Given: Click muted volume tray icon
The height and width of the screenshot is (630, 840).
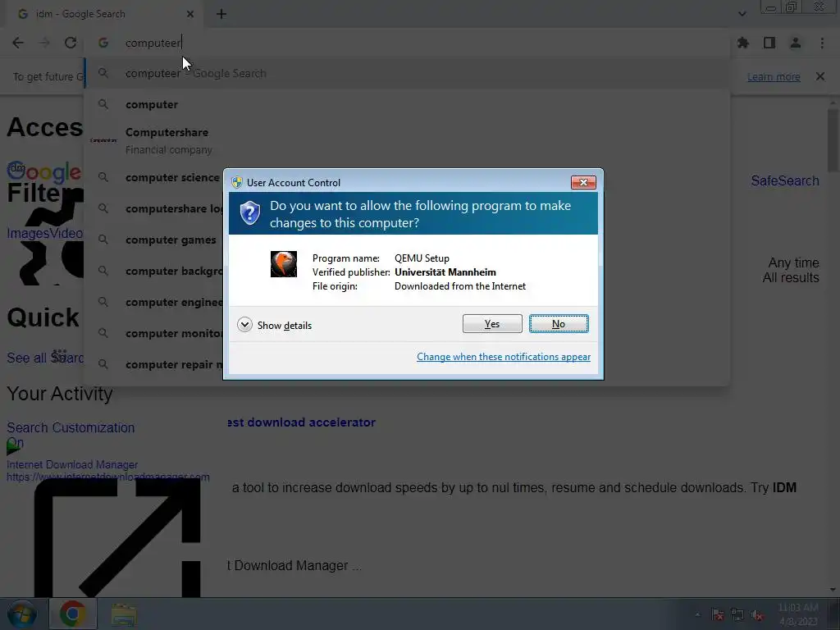Looking at the screenshot, I should click(757, 614).
